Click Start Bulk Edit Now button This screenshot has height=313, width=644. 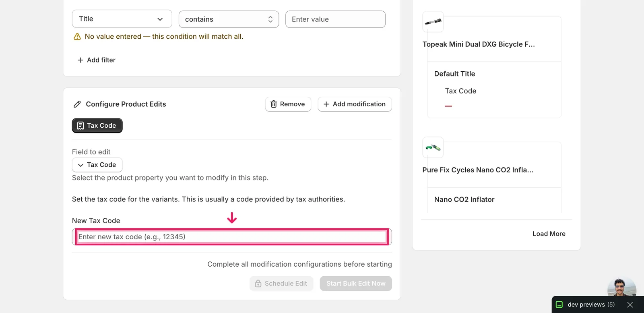[x=356, y=284]
